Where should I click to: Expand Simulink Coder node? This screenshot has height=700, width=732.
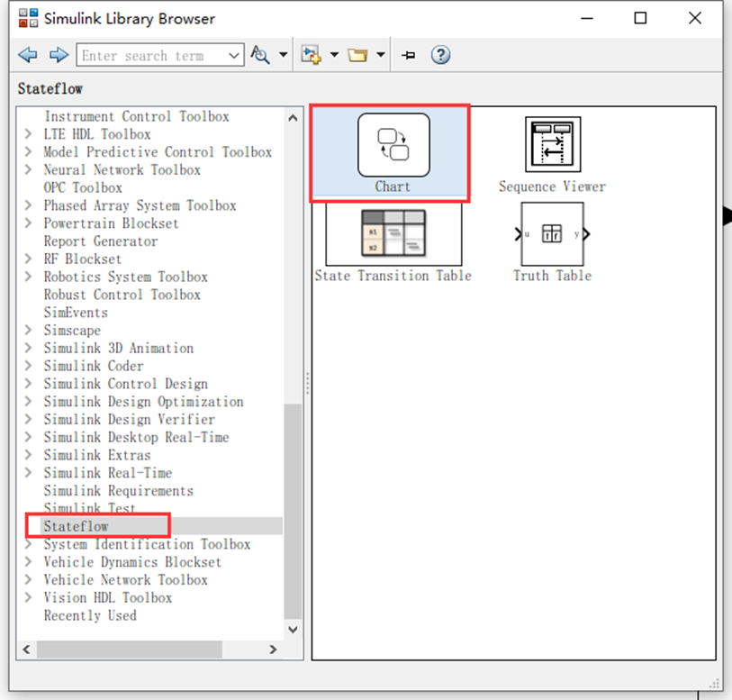point(29,366)
